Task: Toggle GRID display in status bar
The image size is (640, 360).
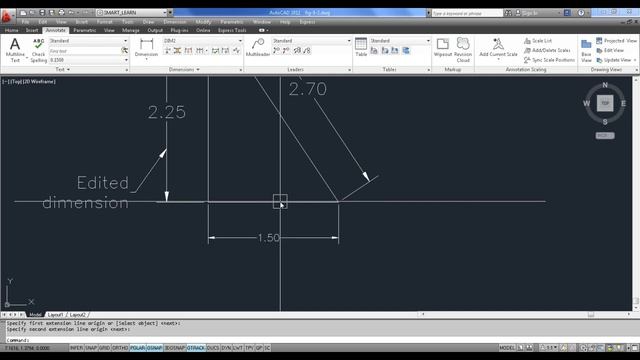Action: 104,348
